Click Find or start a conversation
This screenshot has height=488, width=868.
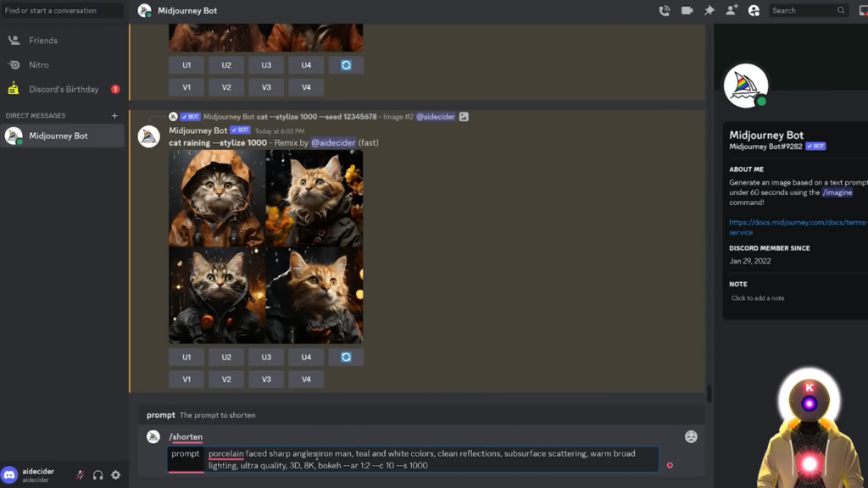63,10
